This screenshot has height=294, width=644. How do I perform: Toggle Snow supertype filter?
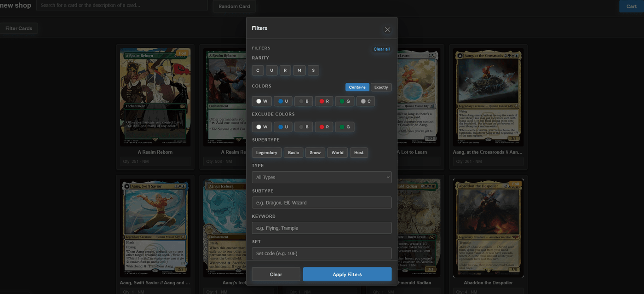pos(315,153)
